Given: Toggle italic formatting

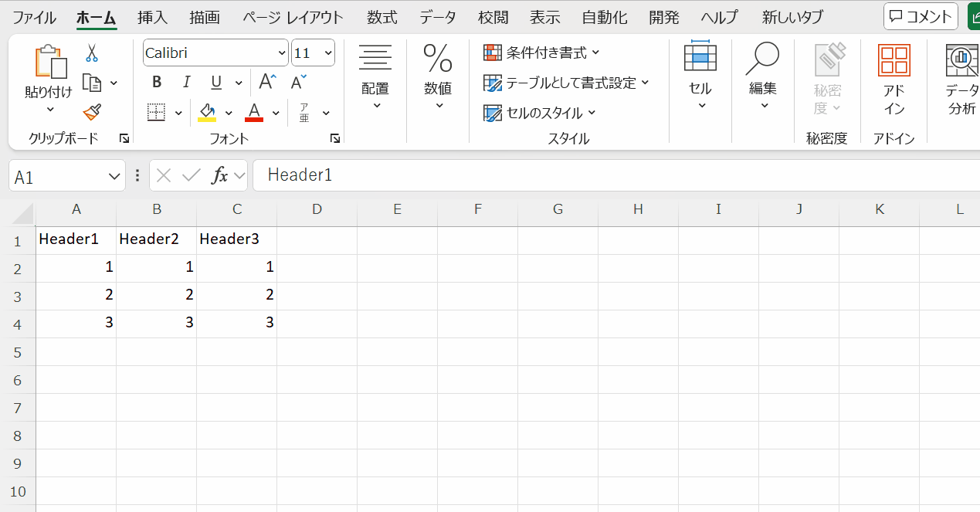Looking at the screenshot, I should click(186, 82).
